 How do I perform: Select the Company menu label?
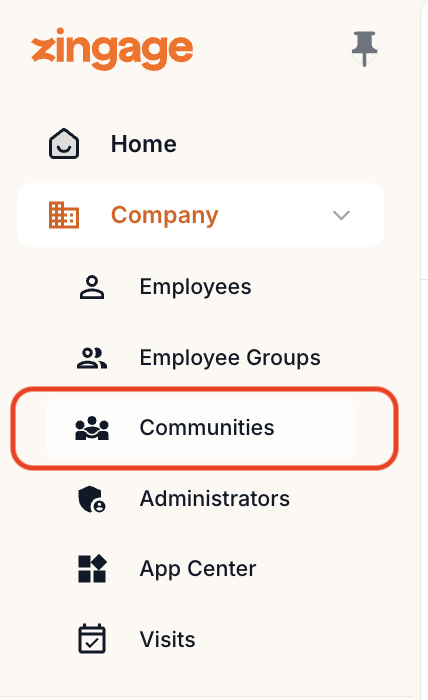pos(165,216)
